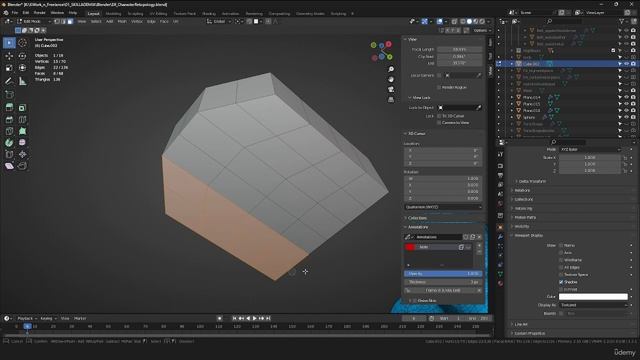Select the Annotate tool
The image size is (640, 360).
pyautogui.click(x=9, y=81)
